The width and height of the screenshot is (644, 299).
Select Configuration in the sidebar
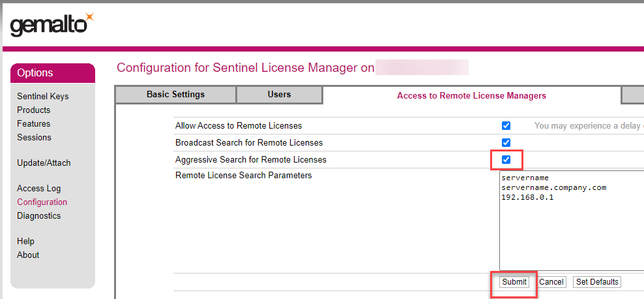click(42, 202)
